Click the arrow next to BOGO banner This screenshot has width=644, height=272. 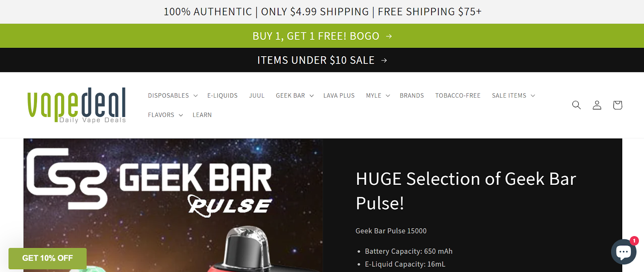tap(389, 36)
